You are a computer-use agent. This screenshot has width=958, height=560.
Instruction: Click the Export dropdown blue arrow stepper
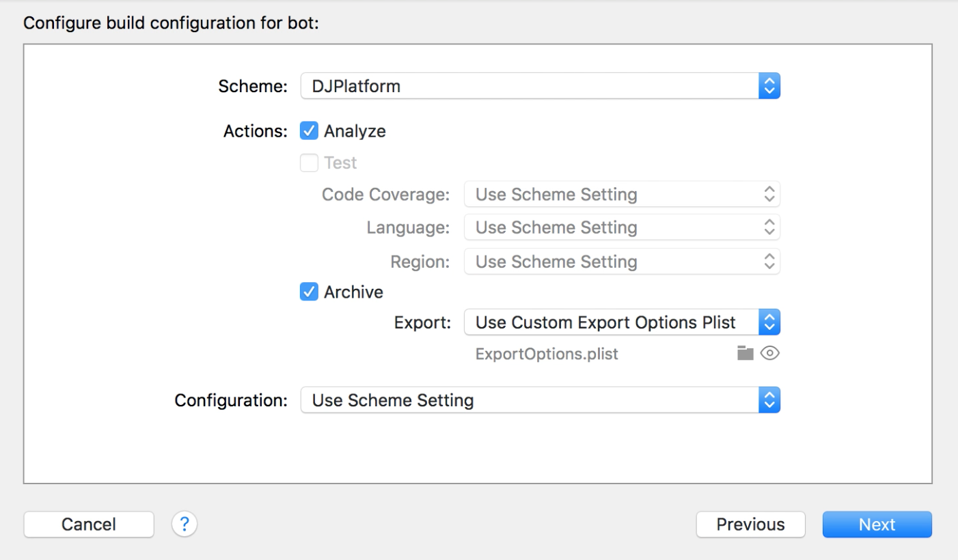click(x=769, y=322)
